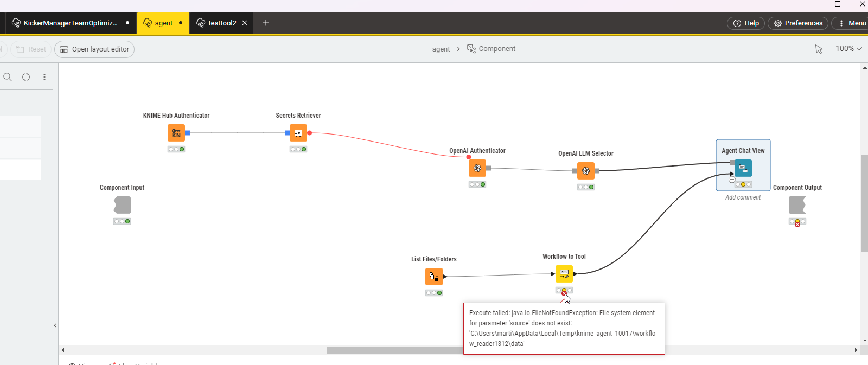
Task: Select the OpenAI LLM Selector node icon
Action: (x=586, y=171)
